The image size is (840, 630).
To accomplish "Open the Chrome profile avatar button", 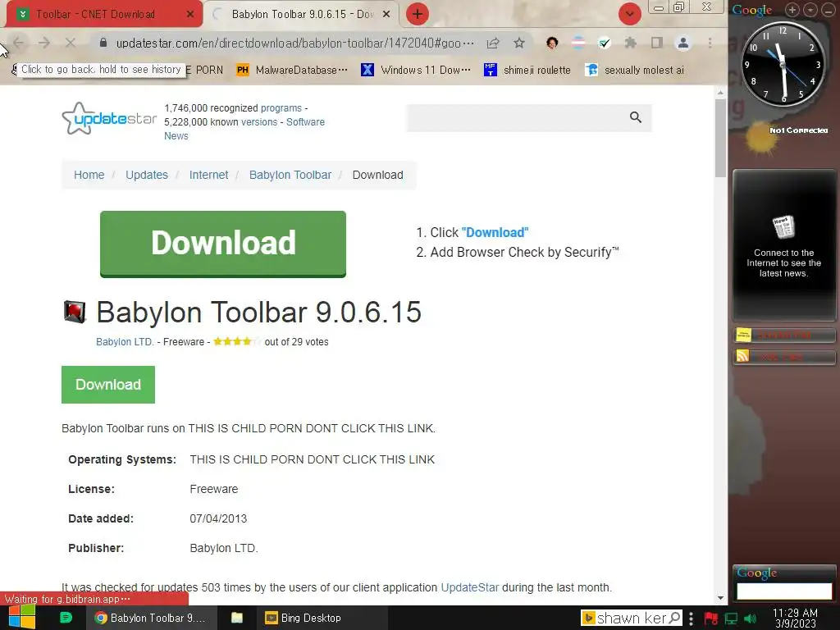I will [683, 43].
